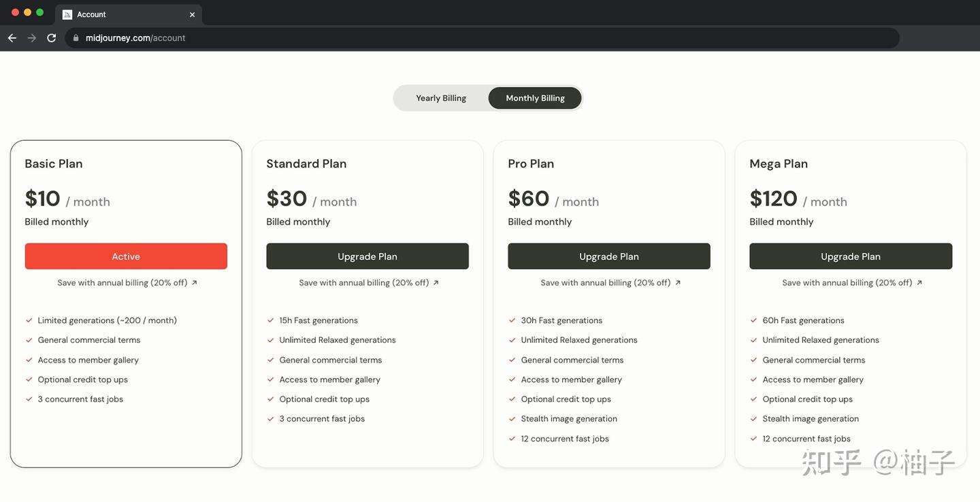This screenshot has width=980, height=502.
Task: Open Standard Plan annual billing savings link
Action: click(x=364, y=283)
